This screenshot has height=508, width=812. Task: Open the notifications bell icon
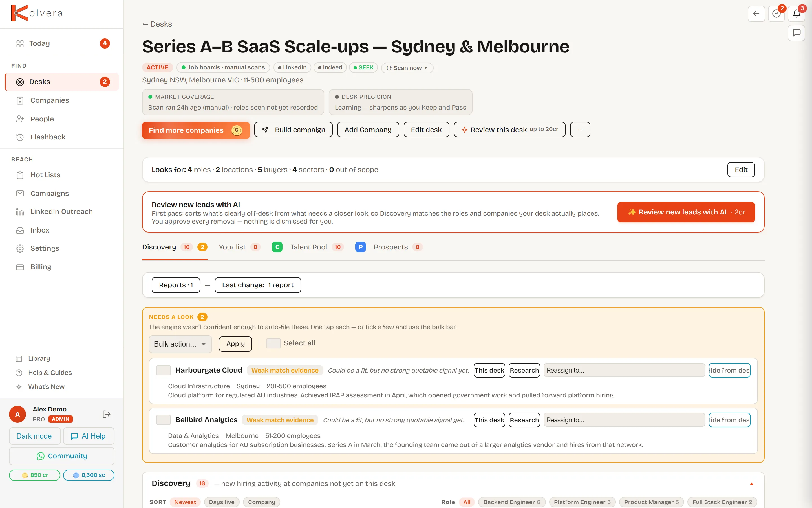point(796,14)
